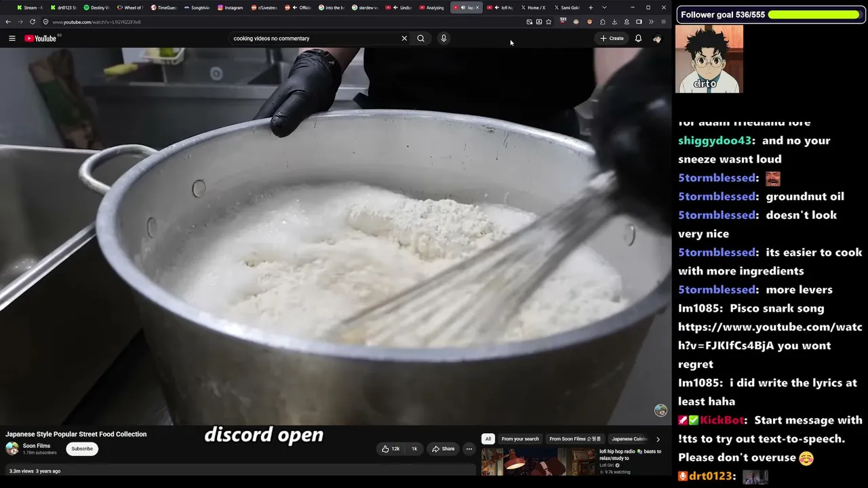Open lofi hip hop radio video title
Viewport: 868px width, 488px height.
(x=630, y=455)
